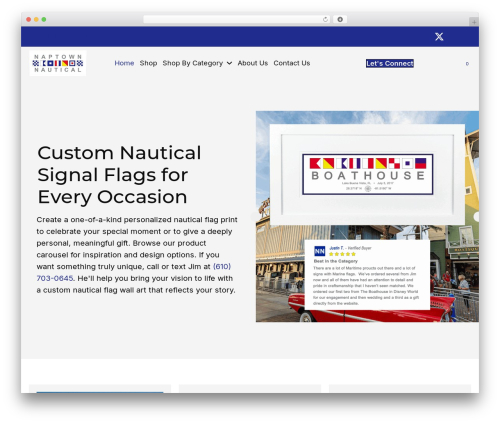Select the 'Custom Nautical Signal Flags' heading
The image size is (500, 423).
(x=119, y=175)
